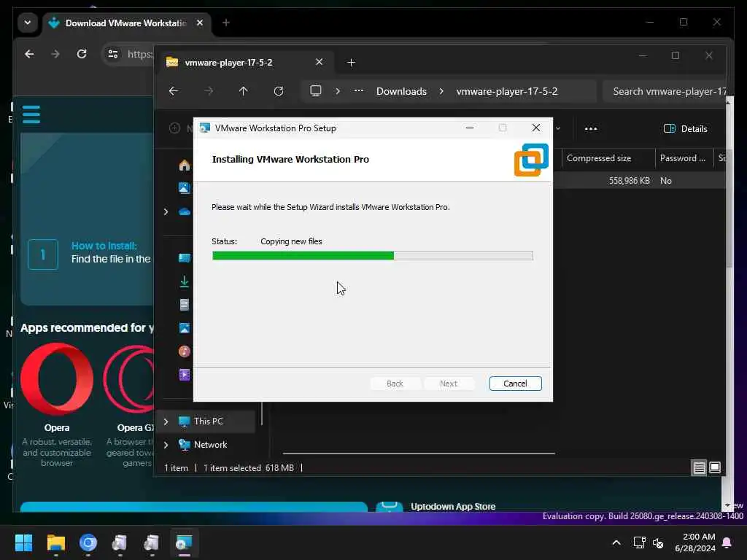The image size is (747, 560).
Task: Click Downloads in the breadcrumb
Action: point(401,91)
